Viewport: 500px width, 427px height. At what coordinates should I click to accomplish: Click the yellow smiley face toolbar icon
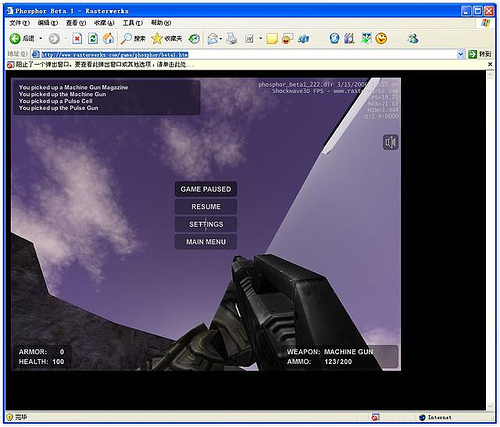381,39
